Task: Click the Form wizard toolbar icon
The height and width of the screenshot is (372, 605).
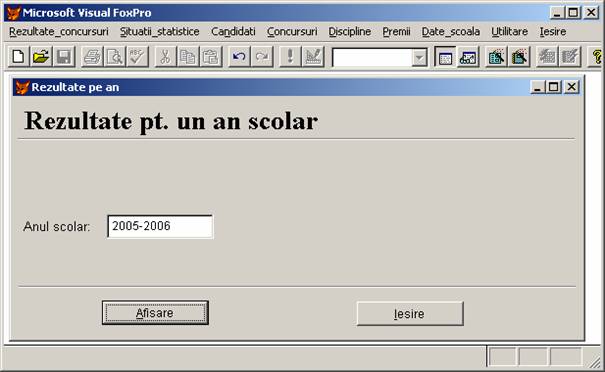Action: coord(497,57)
